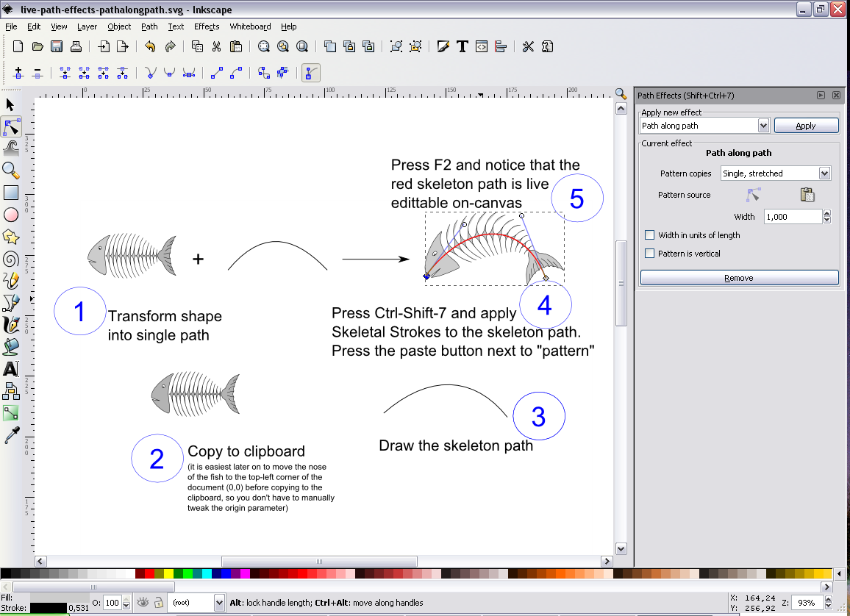Image resolution: width=850 pixels, height=616 pixels.
Task: Toggle layer visibility eye icon in status bar
Action: click(143, 603)
